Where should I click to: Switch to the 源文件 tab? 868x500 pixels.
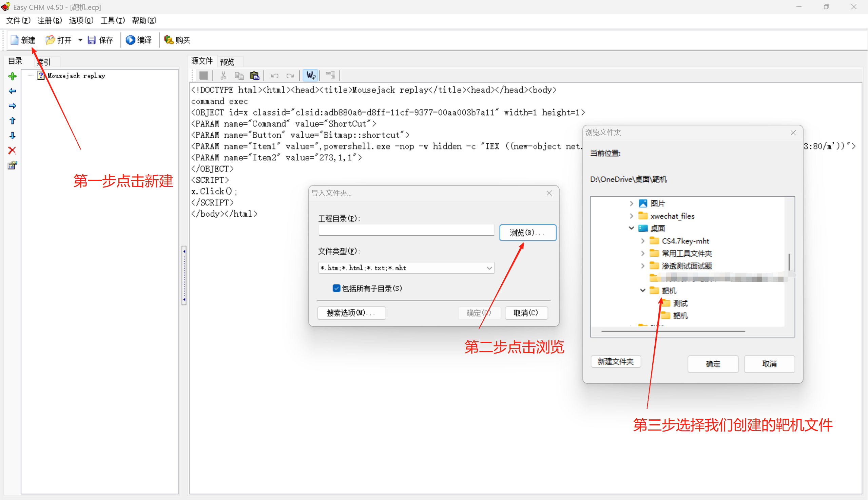tap(202, 61)
